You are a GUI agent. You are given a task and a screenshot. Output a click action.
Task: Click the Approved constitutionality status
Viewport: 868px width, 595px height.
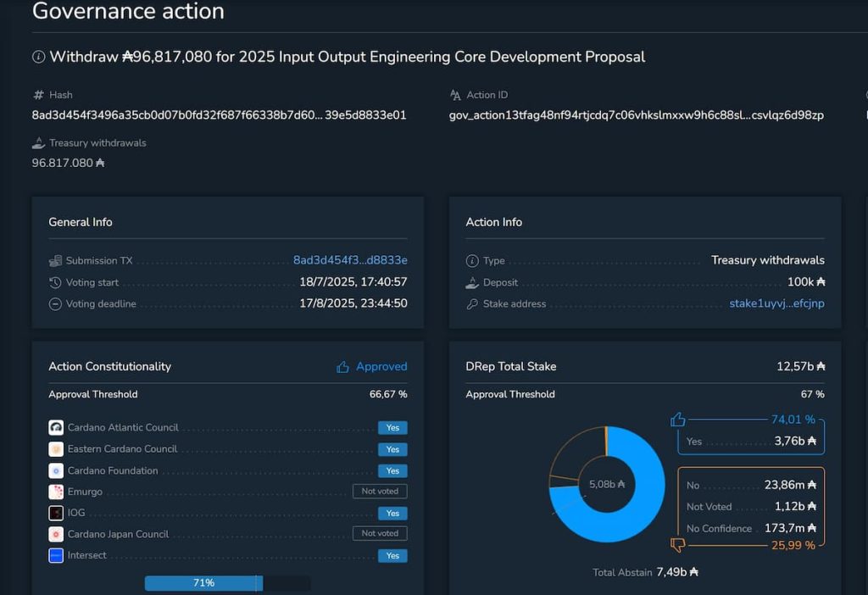pyautogui.click(x=372, y=366)
